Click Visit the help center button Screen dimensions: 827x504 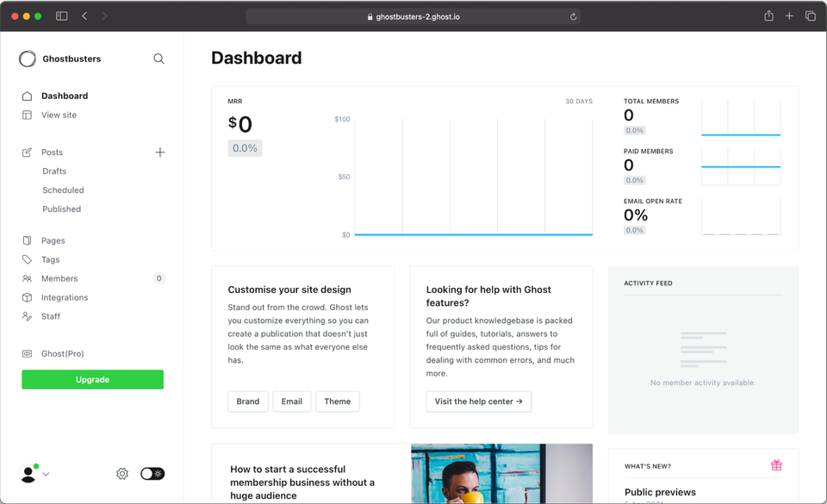(x=478, y=401)
